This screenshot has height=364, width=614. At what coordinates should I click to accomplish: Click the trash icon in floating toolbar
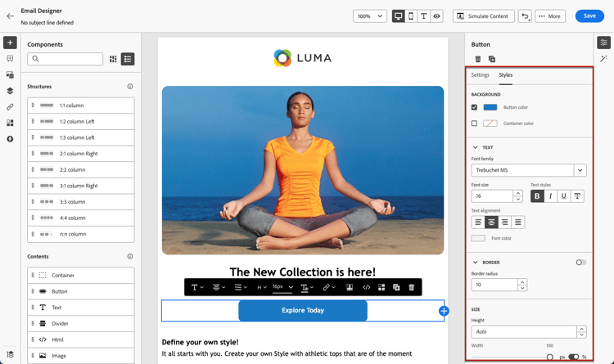pos(412,287)
